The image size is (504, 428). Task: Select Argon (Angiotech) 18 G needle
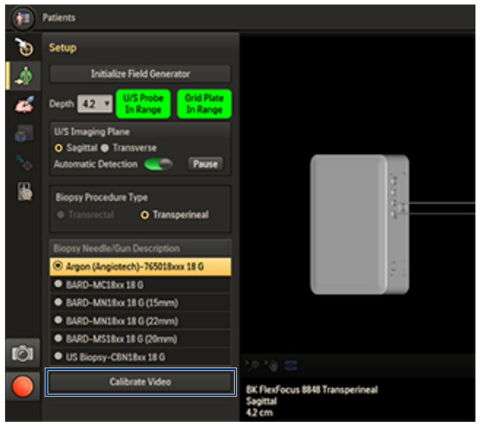click(140, 266)
